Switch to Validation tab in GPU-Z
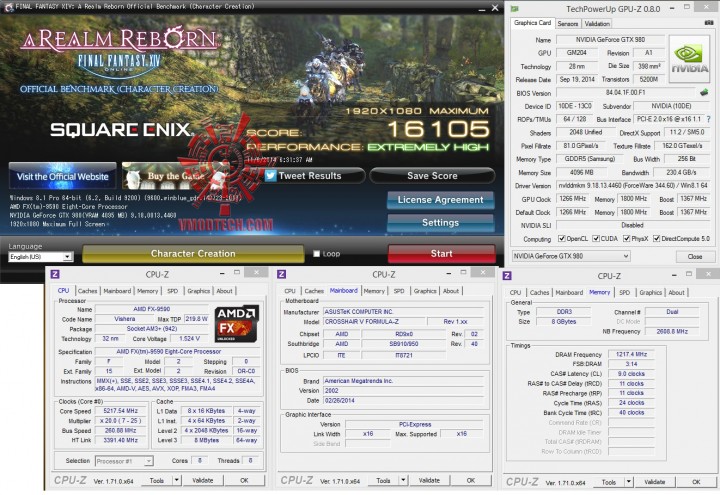Screen dimensions: 720x495 pos(597,23)
